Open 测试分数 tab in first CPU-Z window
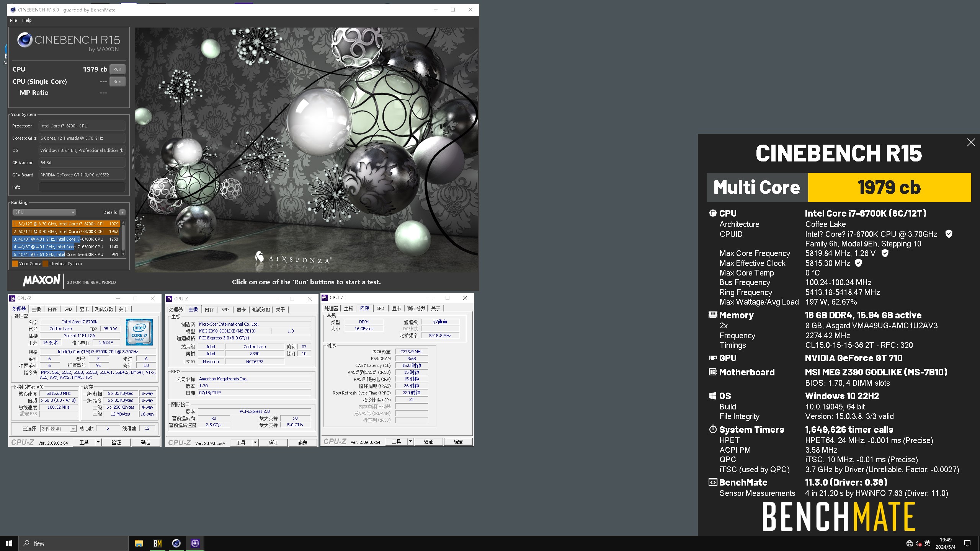Screen dimensions: 980x551 click(x=104, y=309)
